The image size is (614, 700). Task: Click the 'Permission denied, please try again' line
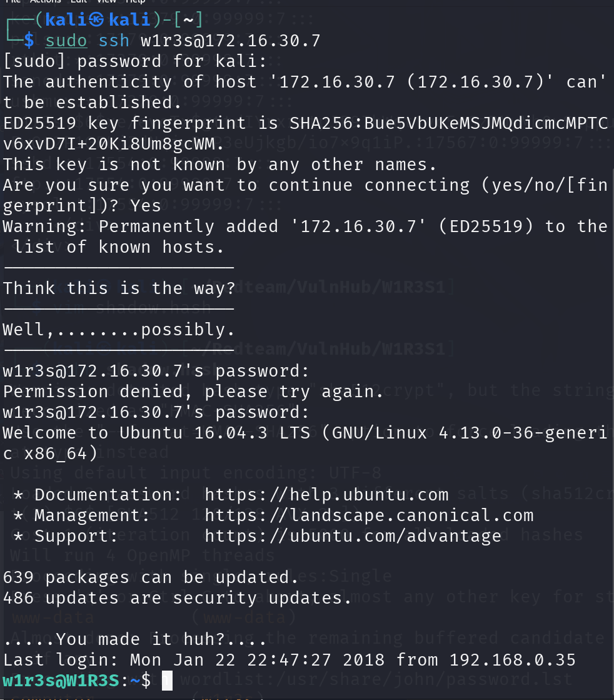point(193,392)
